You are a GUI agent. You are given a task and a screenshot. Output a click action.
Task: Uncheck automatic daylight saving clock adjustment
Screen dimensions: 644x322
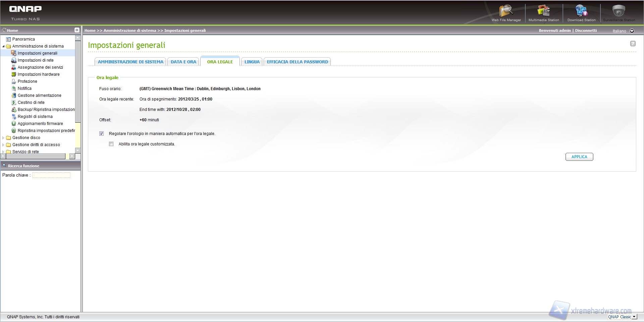coord(102,134)
